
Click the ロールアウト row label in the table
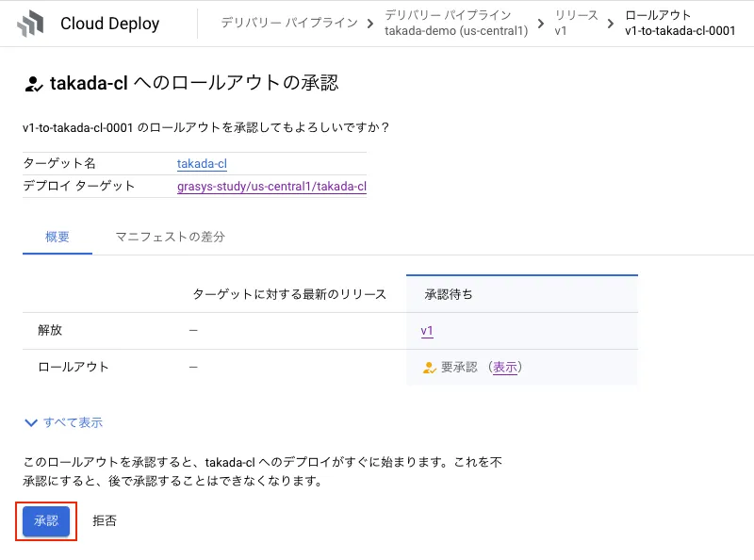click(x=74, y=367)
